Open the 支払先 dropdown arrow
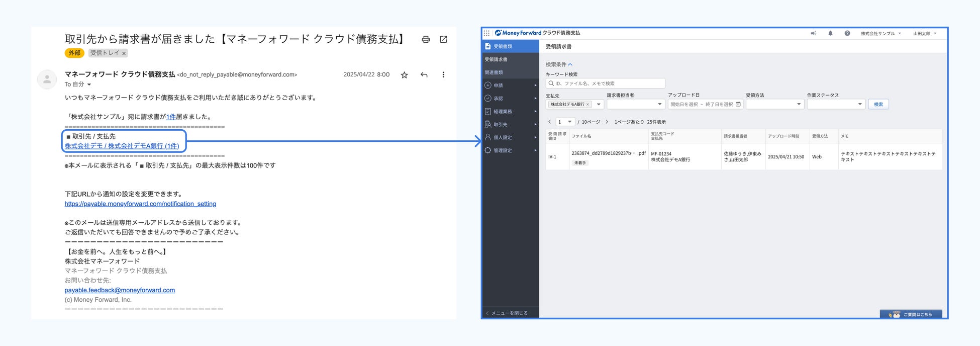This screenshot has width=980, height=346. pos(599,105)
